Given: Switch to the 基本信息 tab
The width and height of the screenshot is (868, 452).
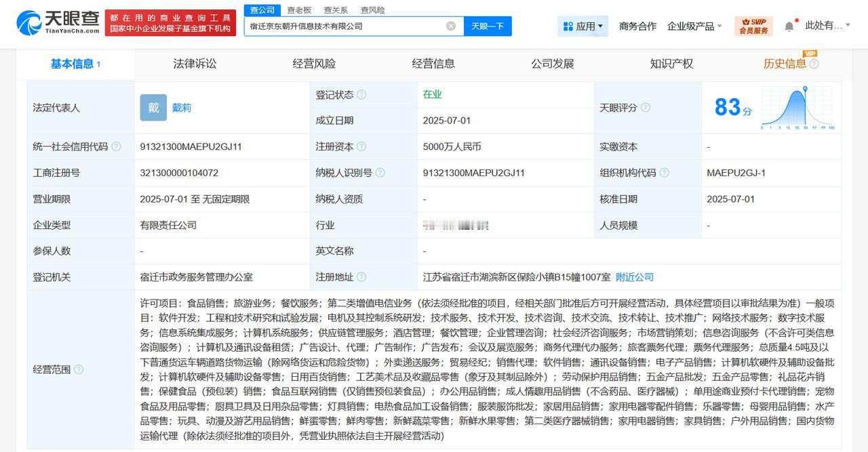Looking at the screenshot, I should (75, 64).
